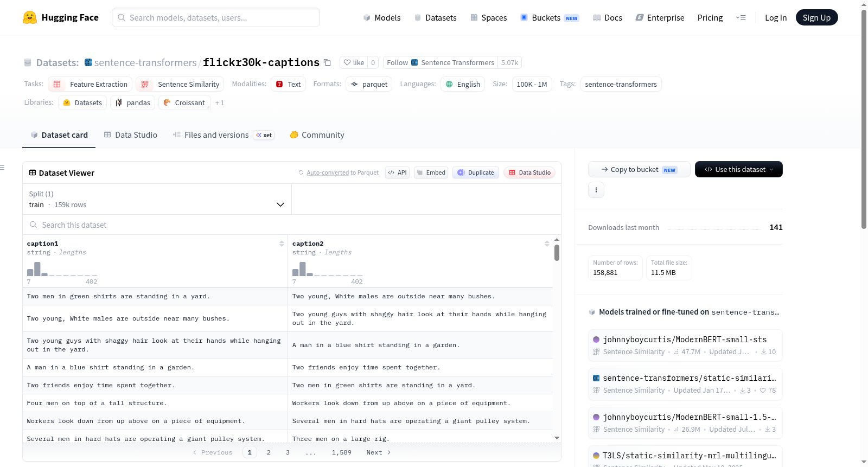Click the Auto-converted link
Screen dimensions: 868x467
[x=328, y=172]
